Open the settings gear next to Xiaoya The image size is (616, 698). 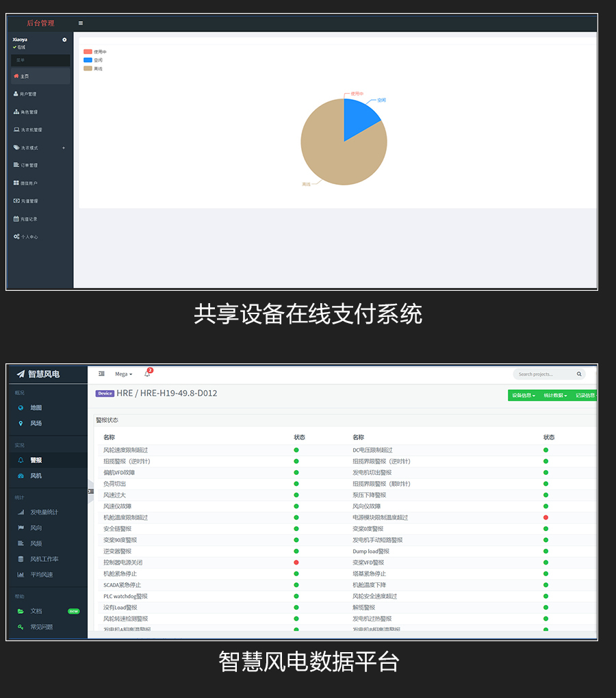[64, 40]
